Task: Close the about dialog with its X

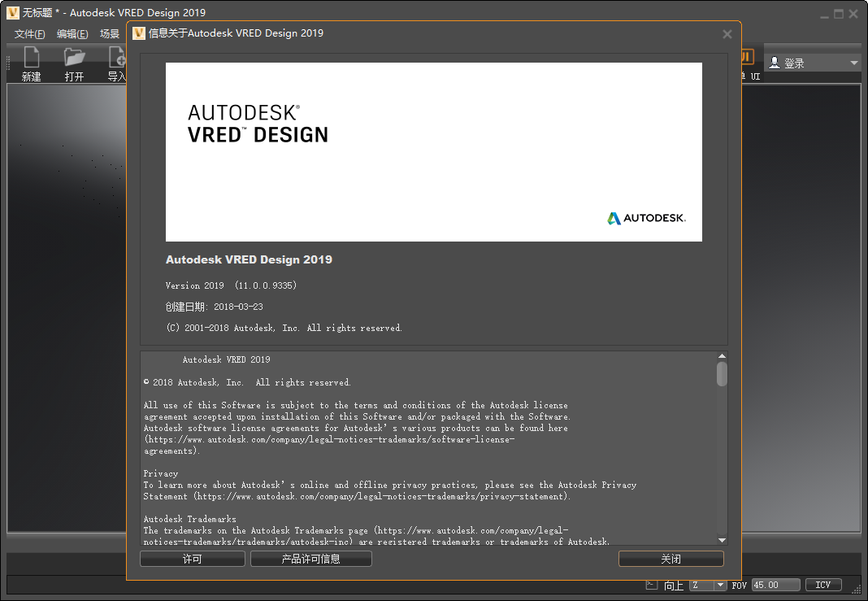Action: pos(727,34)
